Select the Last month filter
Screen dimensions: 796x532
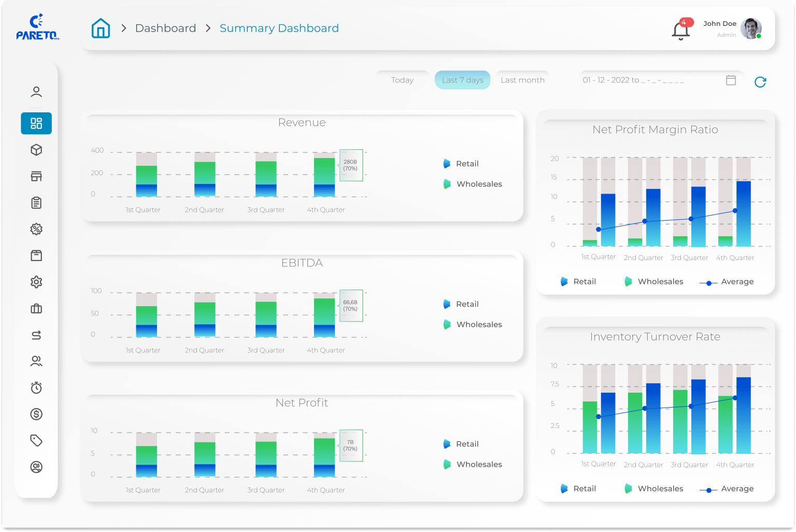point(522,80)
